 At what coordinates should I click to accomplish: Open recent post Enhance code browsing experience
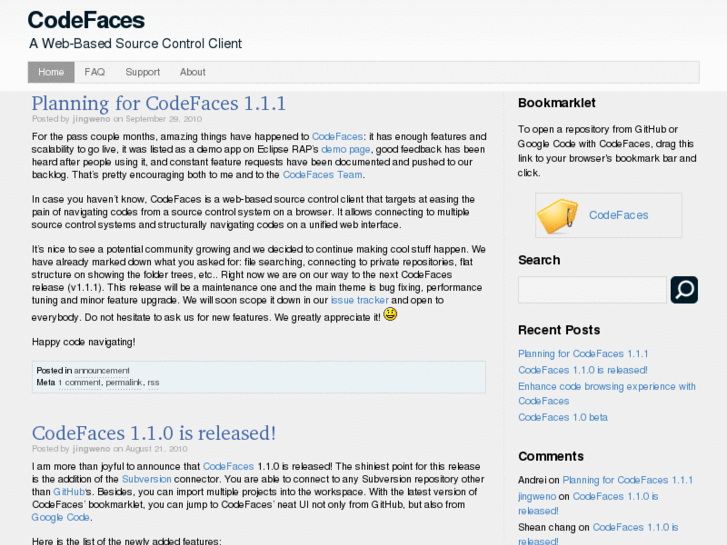click(x=606, y=393)
